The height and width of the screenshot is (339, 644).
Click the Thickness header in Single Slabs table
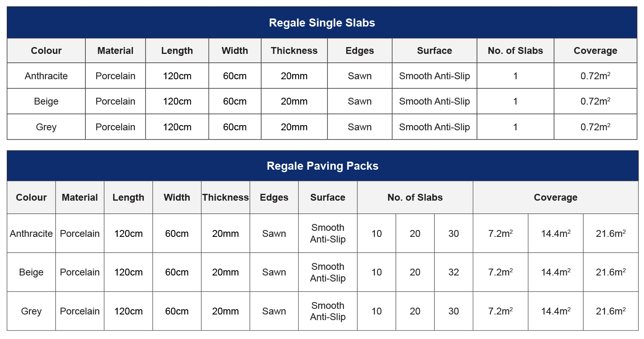294,51
